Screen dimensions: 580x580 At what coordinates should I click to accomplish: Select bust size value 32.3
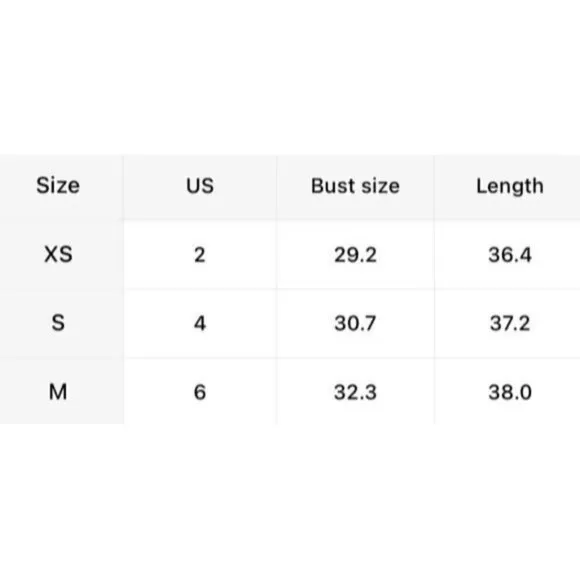tap(355, 392)
